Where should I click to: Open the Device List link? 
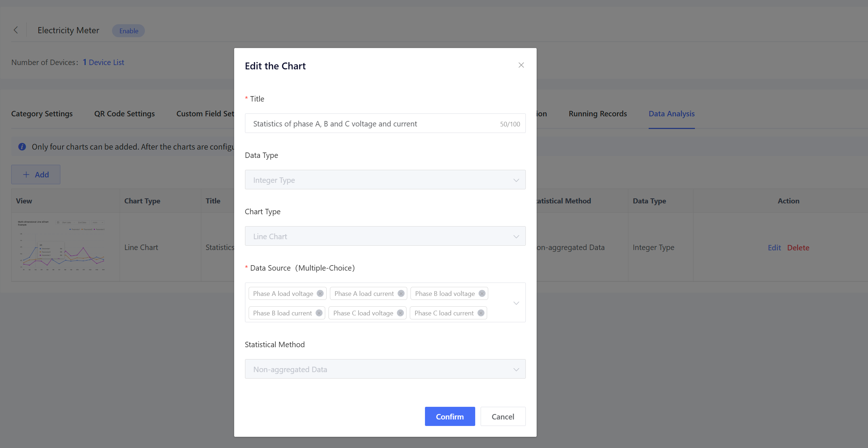pyautogui.click(x=106, y=62)
